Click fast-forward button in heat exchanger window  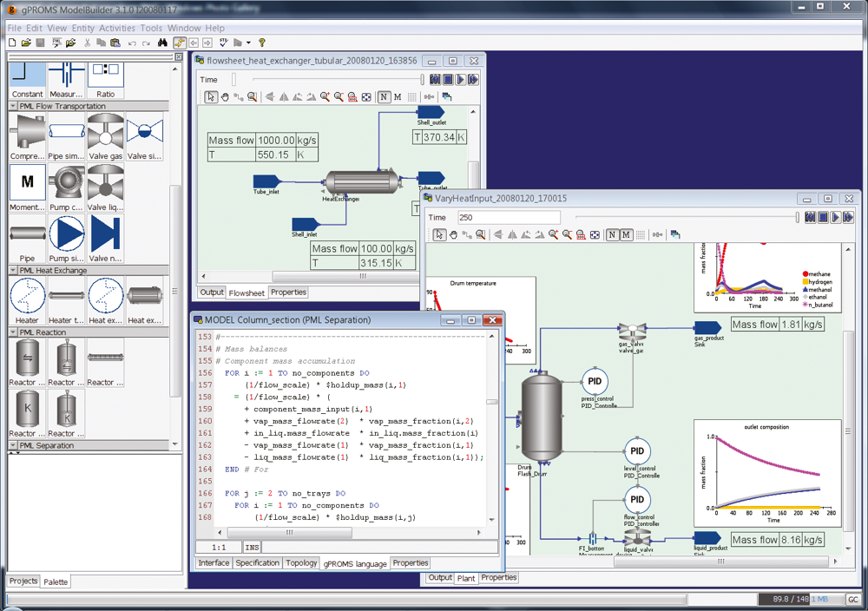pos(473,80)
